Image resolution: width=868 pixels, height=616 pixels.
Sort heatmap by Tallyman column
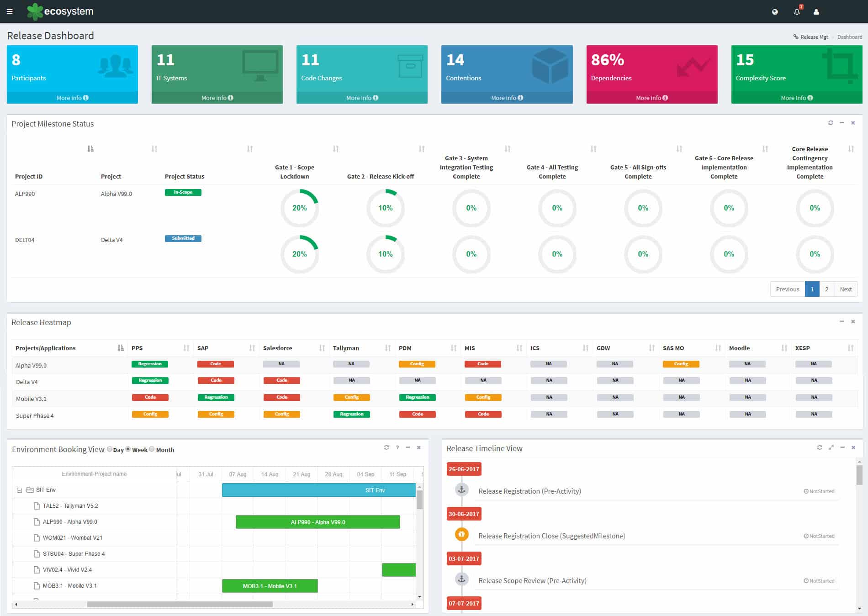tap(388, 348)
